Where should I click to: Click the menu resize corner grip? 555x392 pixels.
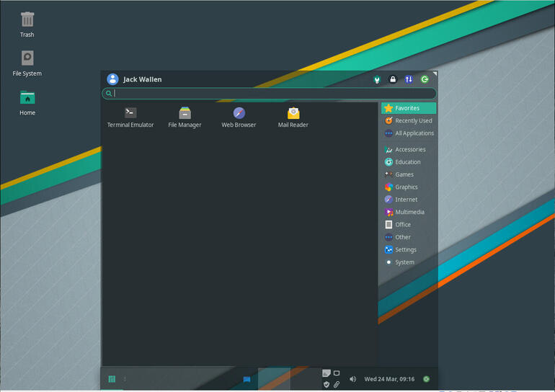click(x=435, y=73)
